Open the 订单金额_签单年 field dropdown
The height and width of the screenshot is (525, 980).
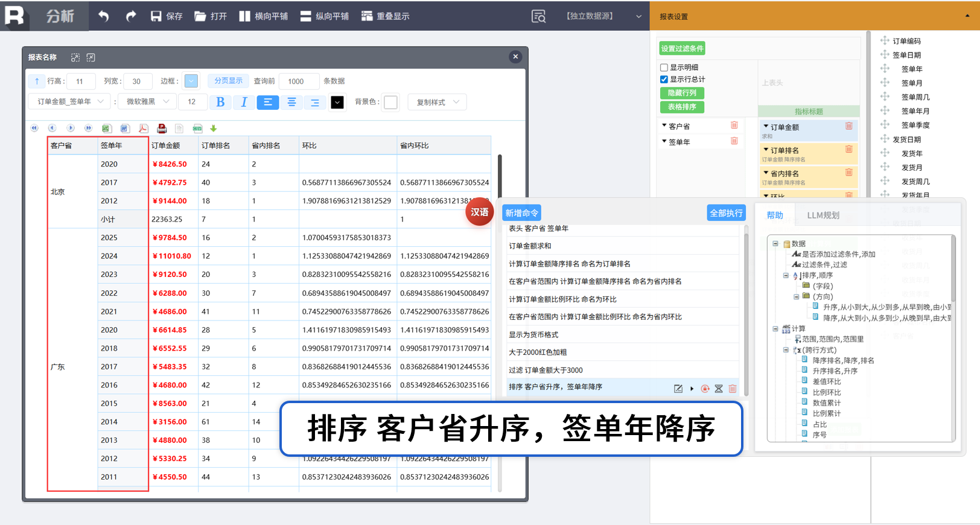[x=69, y=102]
